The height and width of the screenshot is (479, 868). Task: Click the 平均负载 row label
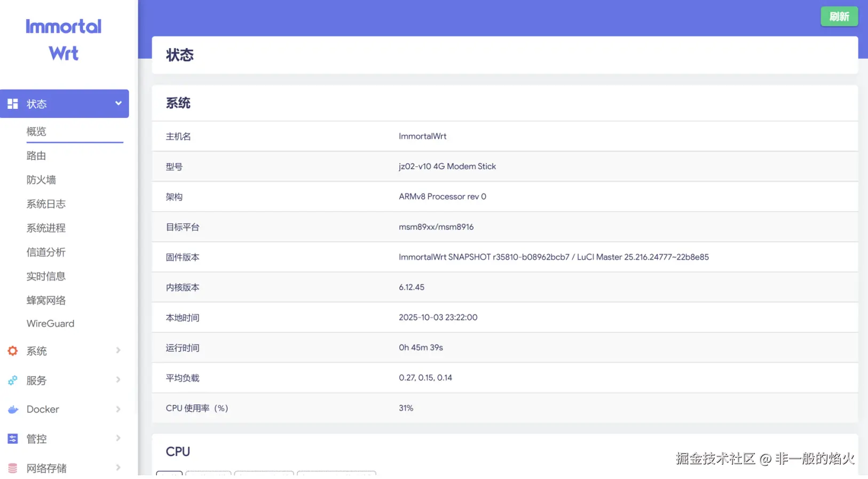[183, 378]
